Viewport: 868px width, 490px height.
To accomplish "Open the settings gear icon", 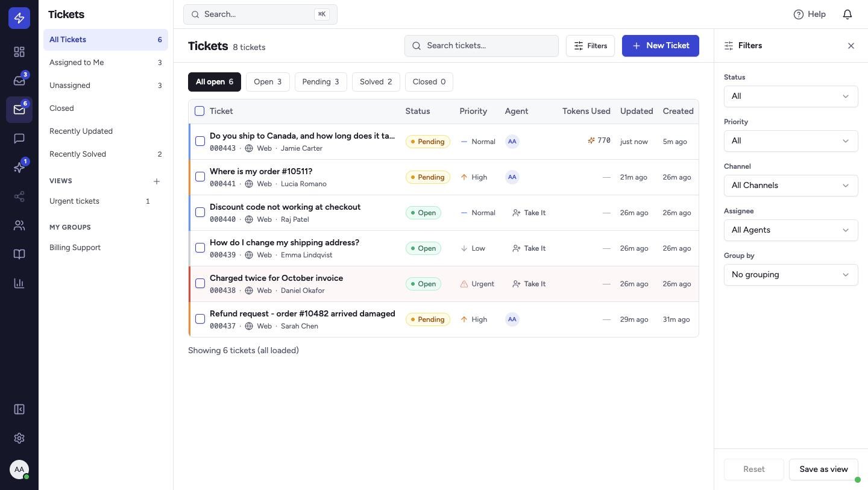I will coord(19,439).
